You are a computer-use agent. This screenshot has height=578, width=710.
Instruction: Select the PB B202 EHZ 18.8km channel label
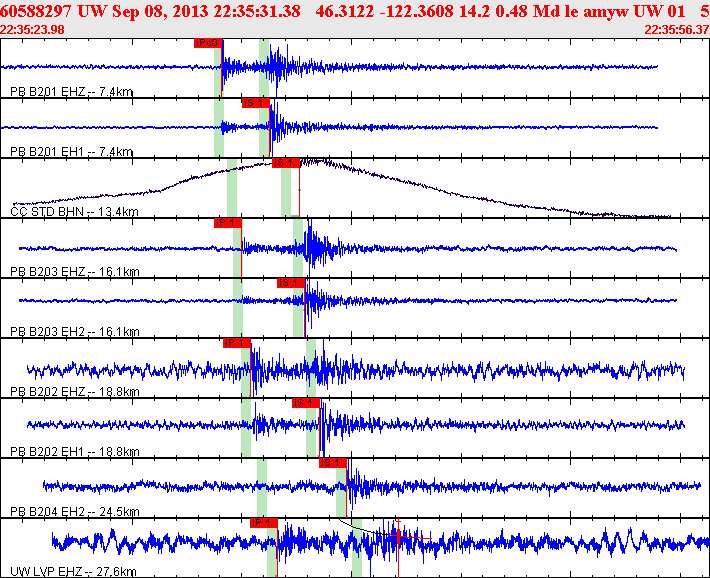click(74, 392)
